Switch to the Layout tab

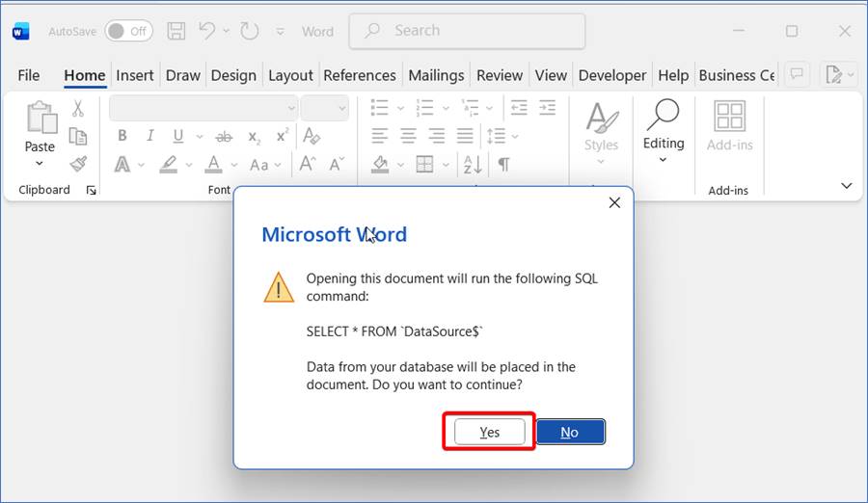[x=290, y=75]
